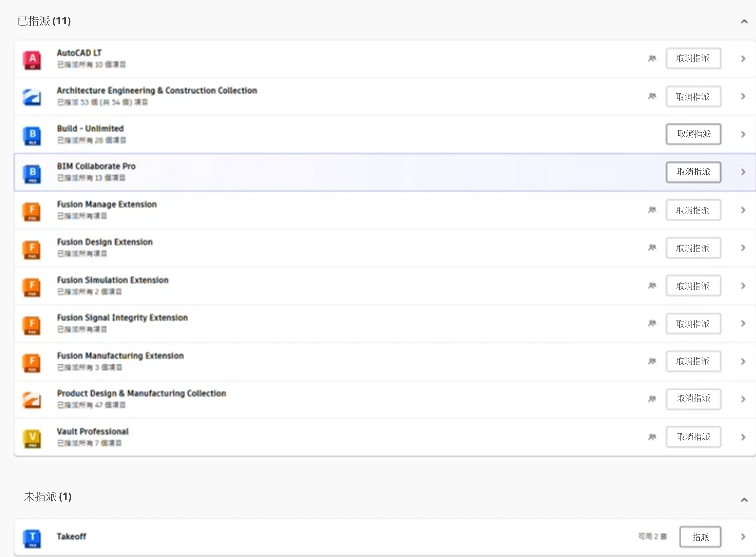Unassign BIM Collaborate Pro with 取消指派
Image resolution: width=756 pixels, height=557 pixels.
click(693, 172)
